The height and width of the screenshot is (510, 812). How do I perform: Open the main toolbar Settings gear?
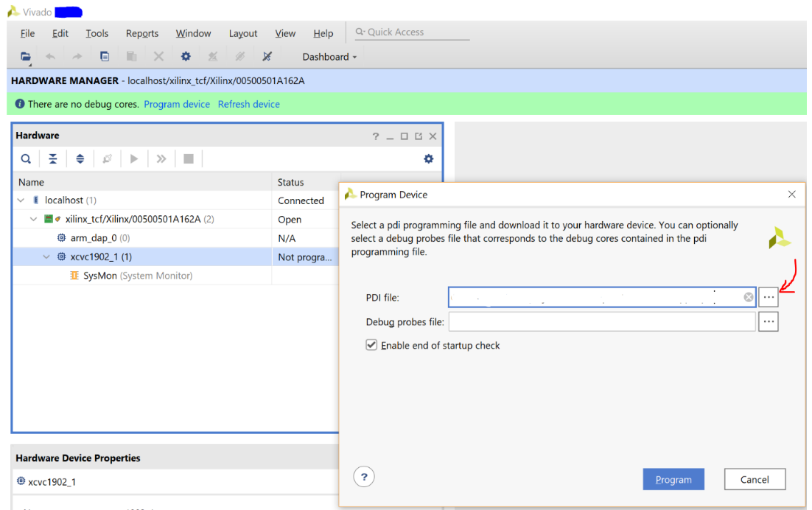[186, 56]
